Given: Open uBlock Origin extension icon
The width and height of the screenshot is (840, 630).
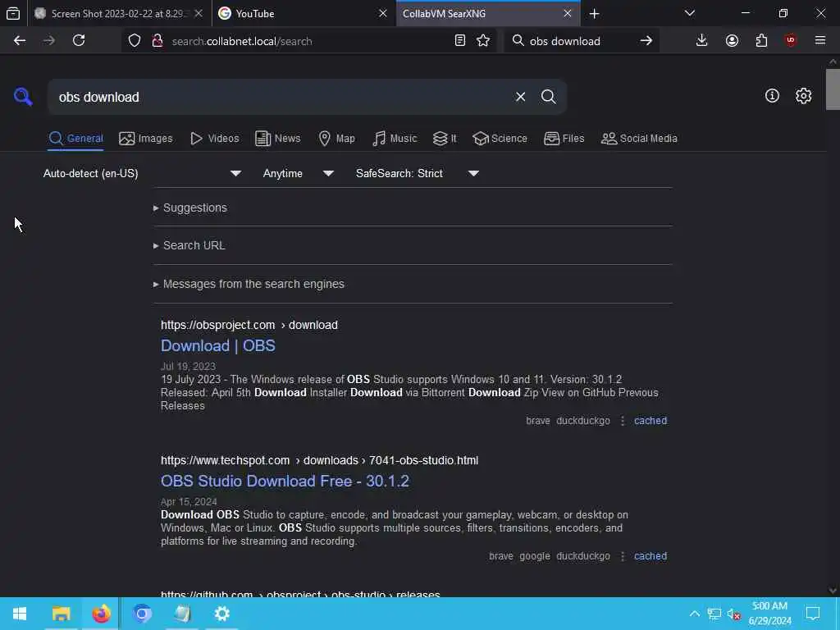Looking at the screenshot, I should point(790,41).
